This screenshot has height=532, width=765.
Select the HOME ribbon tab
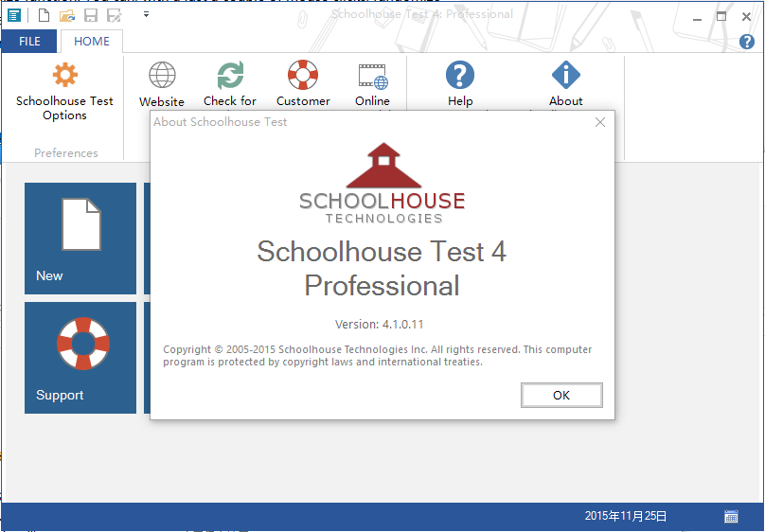coord(92,42)
